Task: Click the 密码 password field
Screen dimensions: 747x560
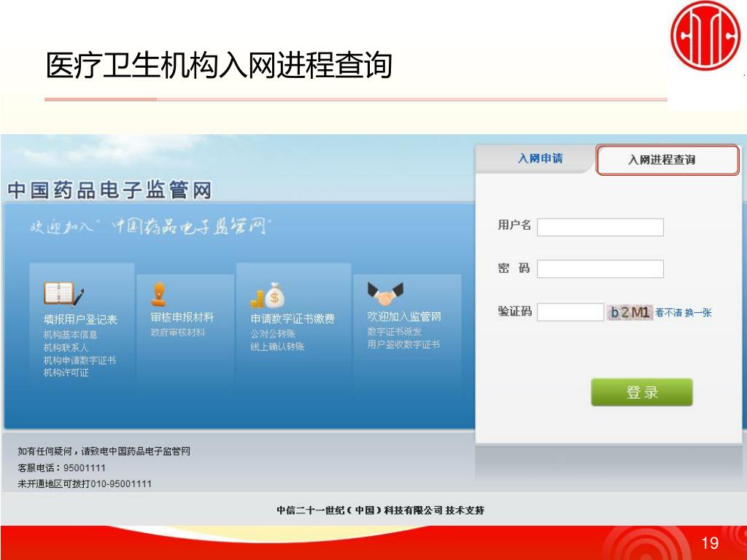Action: tap(600, 268)
